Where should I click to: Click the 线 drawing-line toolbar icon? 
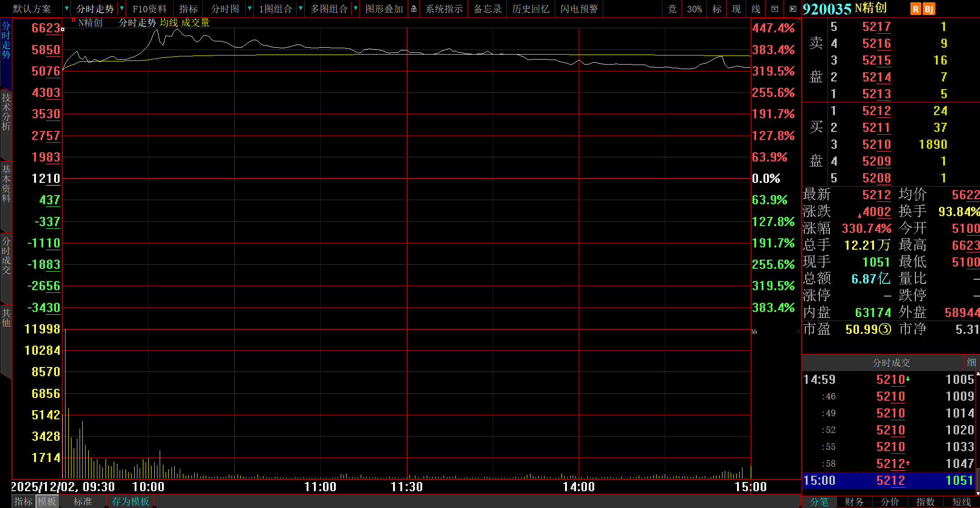(756, 9)
